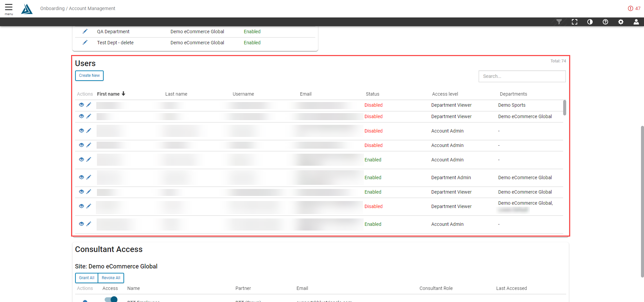644x302 pixels.
Task: Click the Onboarding / Account Management breadcrumb
Action: click(78, 8)
